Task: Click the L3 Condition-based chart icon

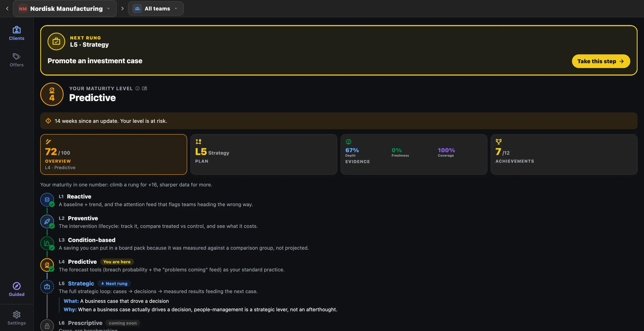Action: [47, 243]
